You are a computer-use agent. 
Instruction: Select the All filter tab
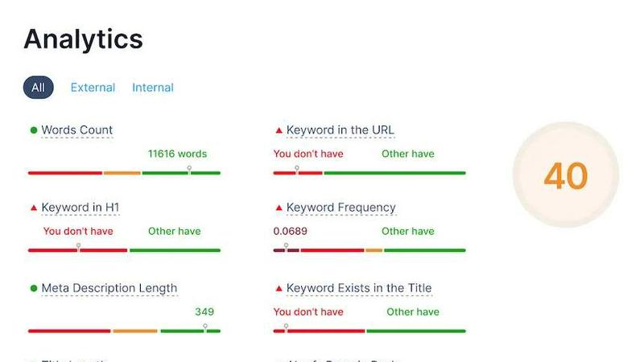(38, 88)
